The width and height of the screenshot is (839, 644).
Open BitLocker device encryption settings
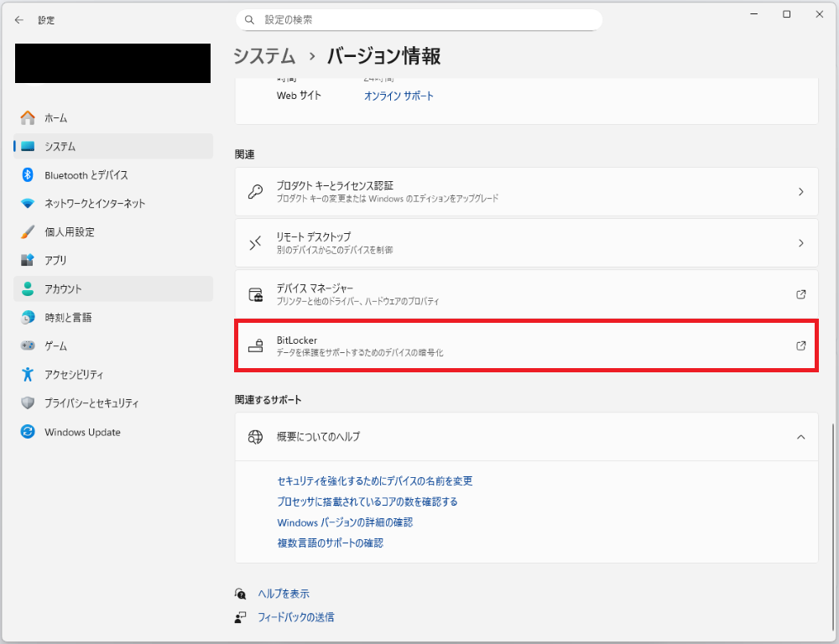point(526,345)
